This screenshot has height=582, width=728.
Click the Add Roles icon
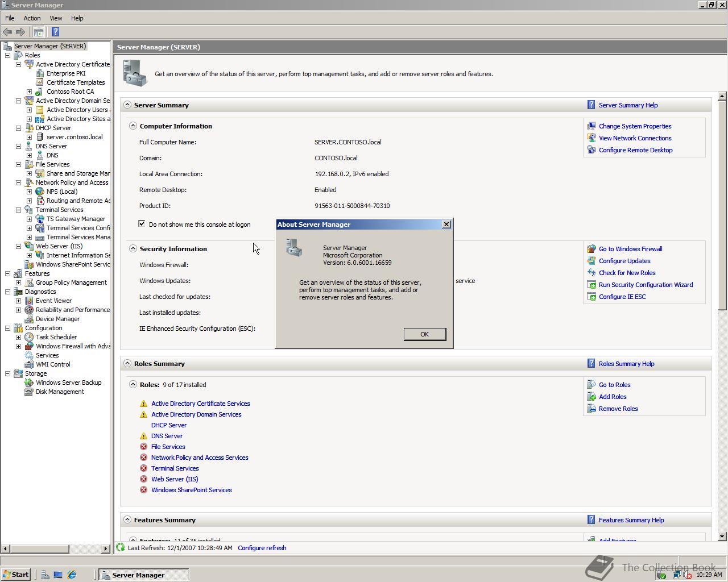point(591,397)
